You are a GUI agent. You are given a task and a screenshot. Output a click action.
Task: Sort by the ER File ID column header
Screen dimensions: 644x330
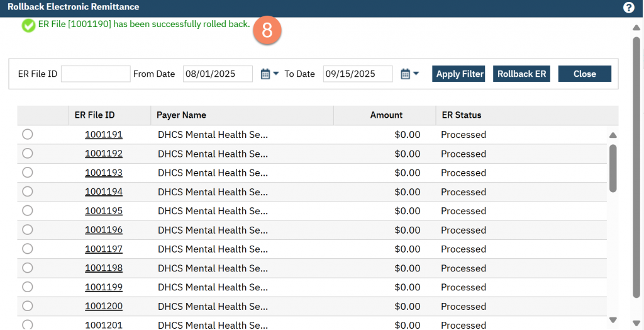[94, 115]
